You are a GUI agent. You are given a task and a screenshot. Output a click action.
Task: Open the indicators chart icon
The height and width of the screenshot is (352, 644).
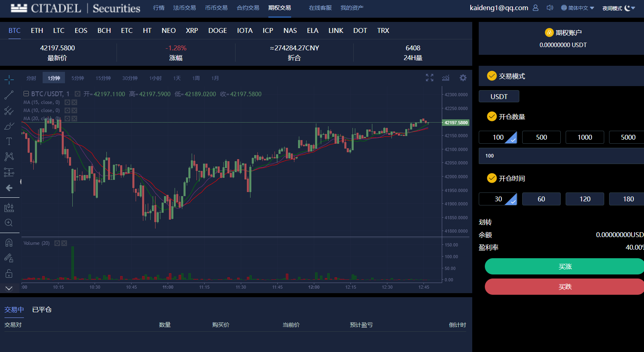pos(446,78)
